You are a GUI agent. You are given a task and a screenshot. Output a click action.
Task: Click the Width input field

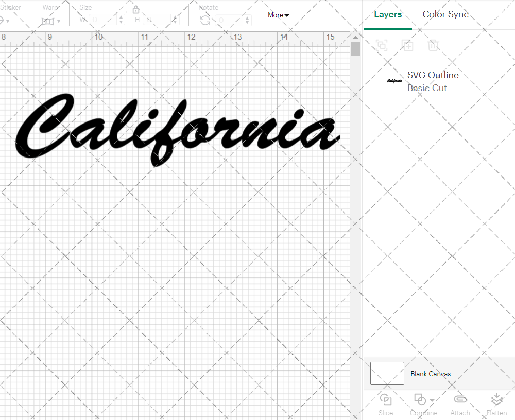pos(103,19)
